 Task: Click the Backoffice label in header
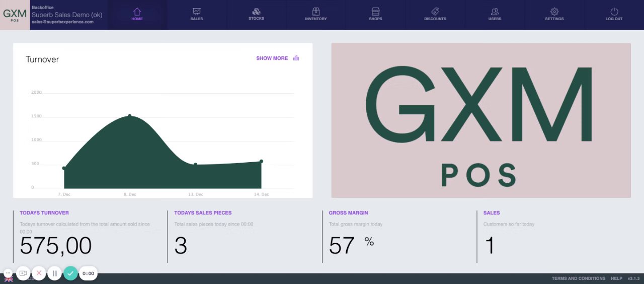pos(43,8)
